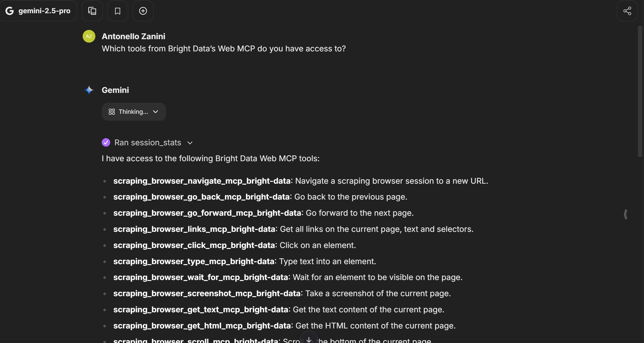Click the purple checkmark status icon
Screen dimensions: 644x343
pyautogui.click(x=106, y=142)
